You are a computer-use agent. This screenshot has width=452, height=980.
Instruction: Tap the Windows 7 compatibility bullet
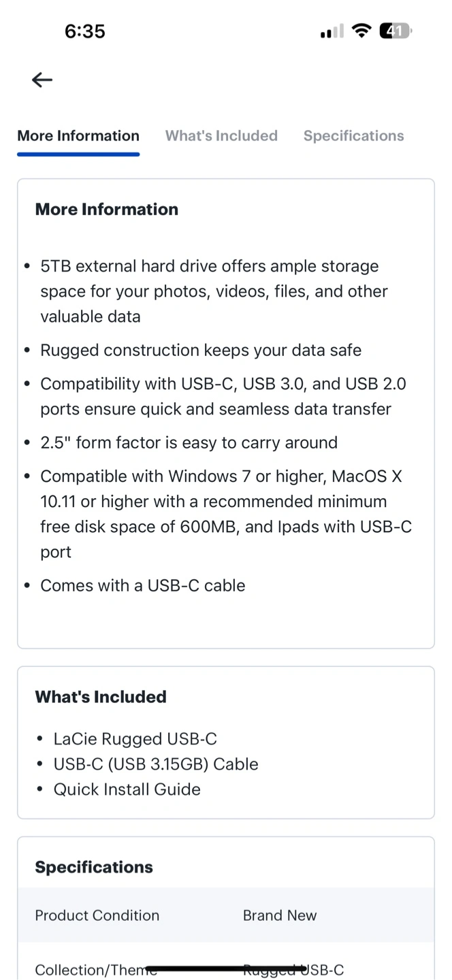pos(226,514)
